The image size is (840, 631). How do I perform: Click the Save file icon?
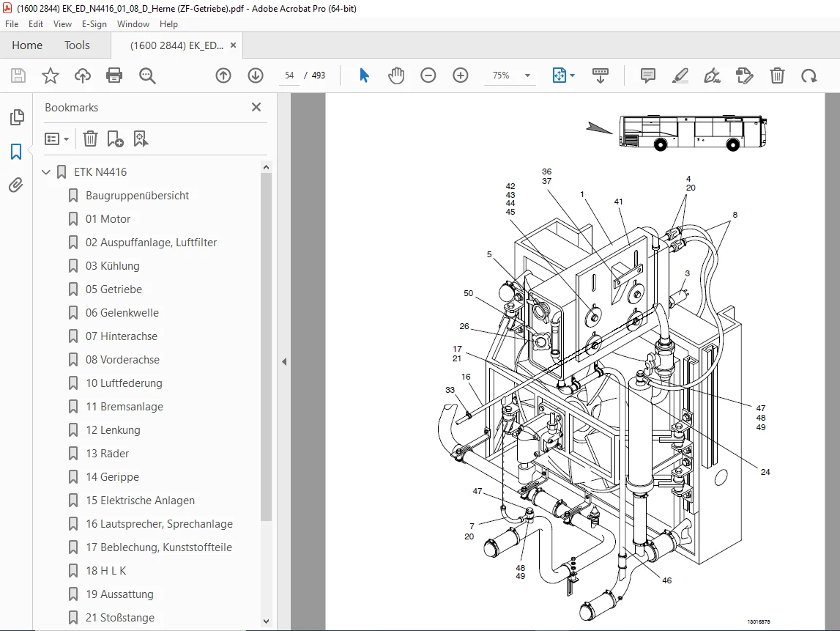[x=18, y=75]
